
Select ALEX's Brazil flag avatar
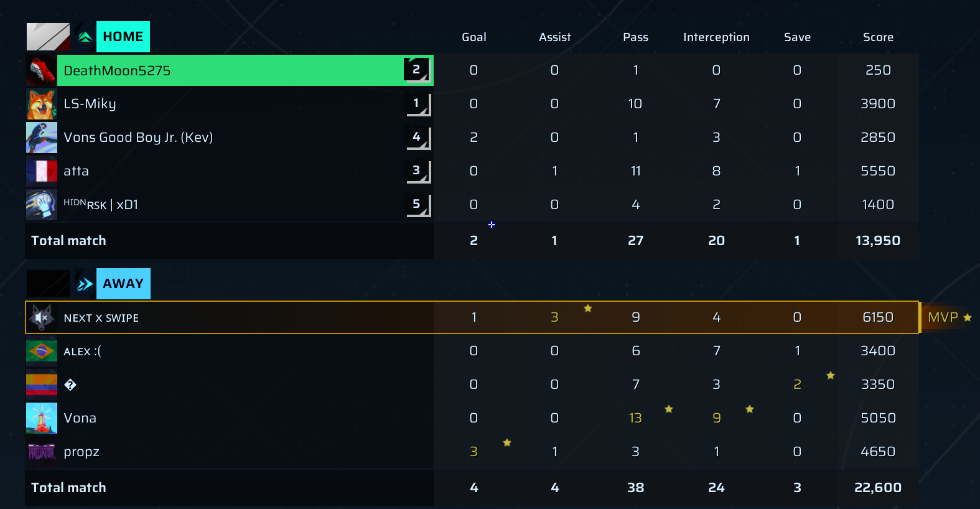point(42,351)
